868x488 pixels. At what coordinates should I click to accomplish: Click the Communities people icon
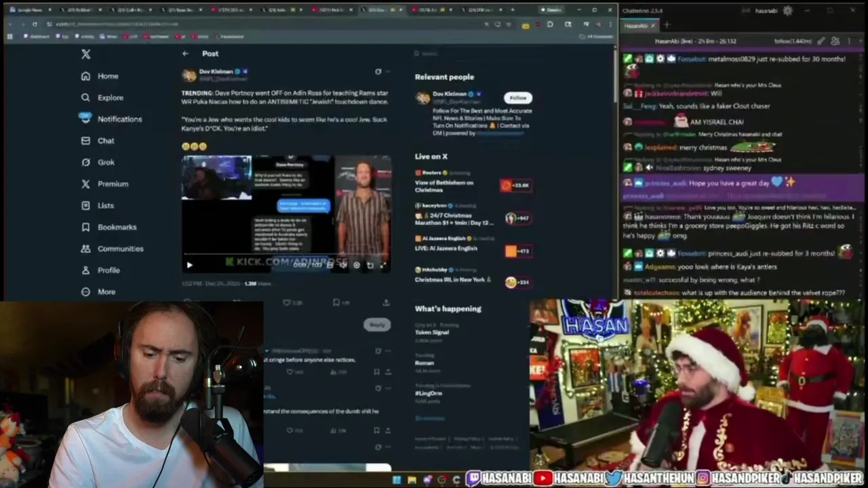(x=85, y=249)
